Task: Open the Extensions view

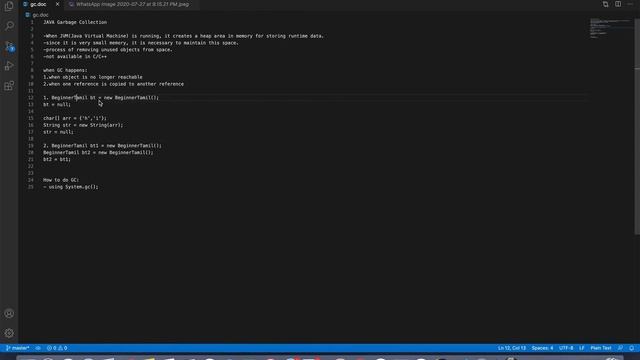Action: (9, 86)
